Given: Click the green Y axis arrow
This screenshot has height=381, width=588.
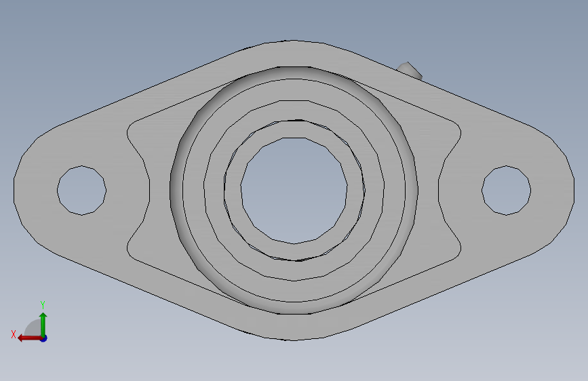Looking at the screenshot, I should pyautogui.click(x=43, y=324).
